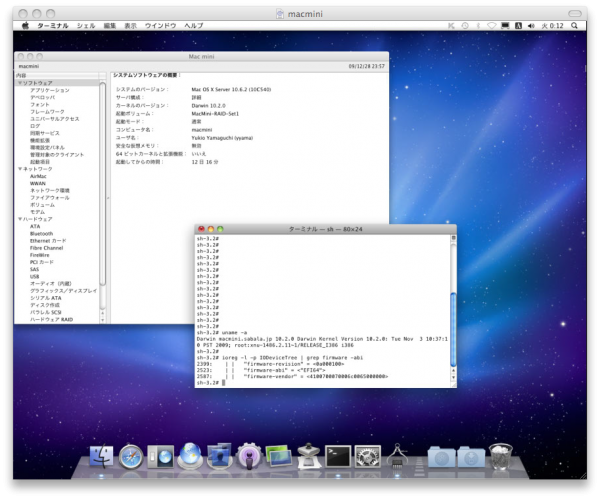
Task: Select ボリューム in the sidebar
Action: (42, 205)
